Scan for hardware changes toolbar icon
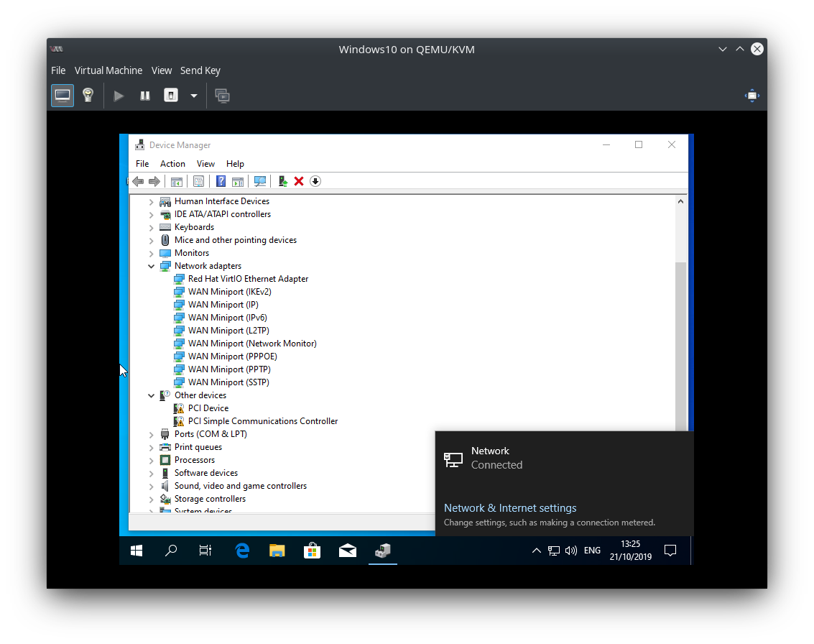This screenshot has height=644, width=814. pos(260,181)
